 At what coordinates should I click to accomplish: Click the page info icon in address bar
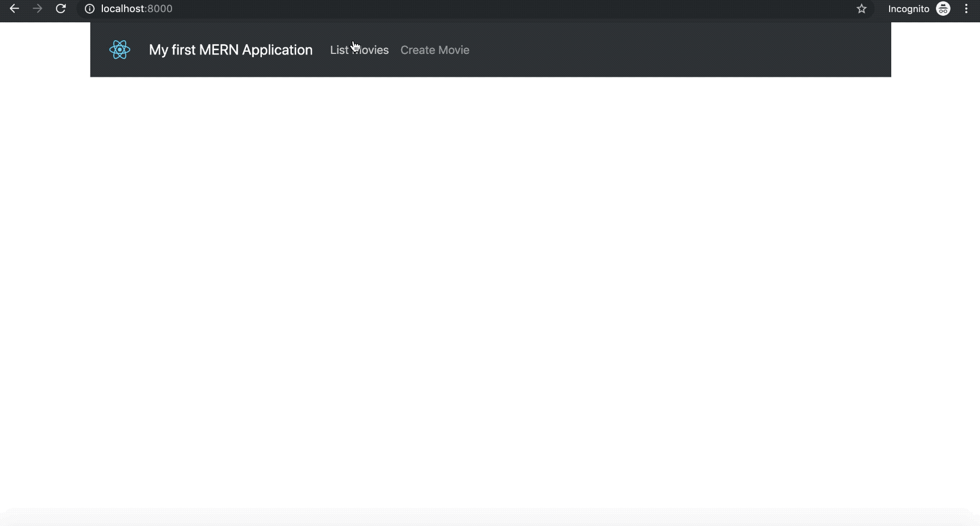pyautogui.click(x=89, y=9)
